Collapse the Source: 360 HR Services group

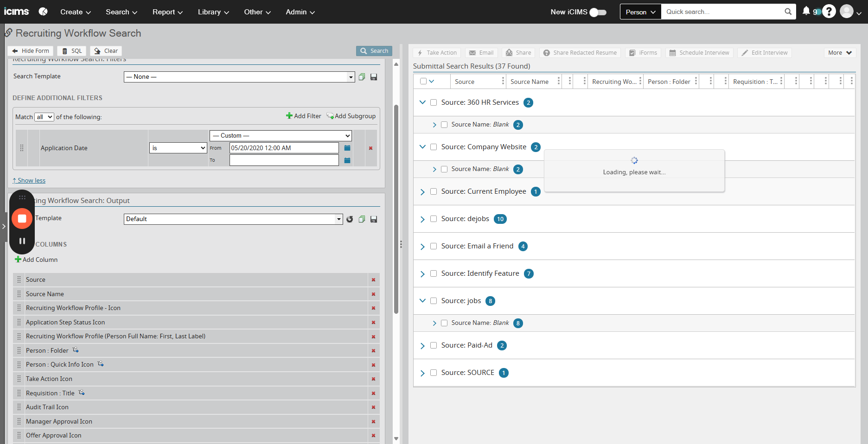[422, 102]
